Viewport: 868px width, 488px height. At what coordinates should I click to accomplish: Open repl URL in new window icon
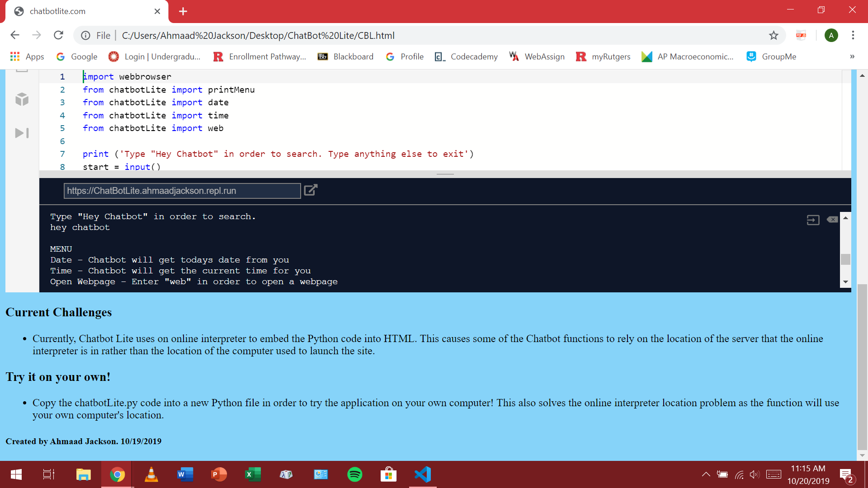pos(311,190)
